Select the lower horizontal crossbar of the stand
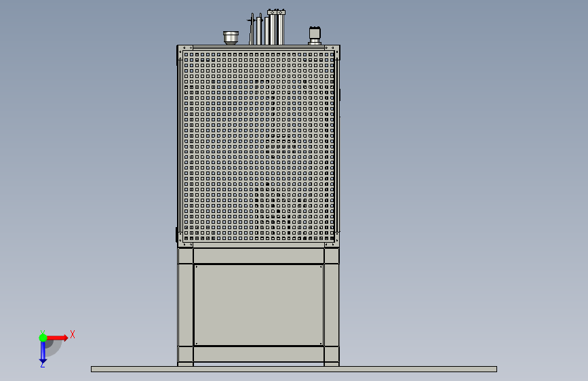 pyautogui.click(x=259, y=354)
